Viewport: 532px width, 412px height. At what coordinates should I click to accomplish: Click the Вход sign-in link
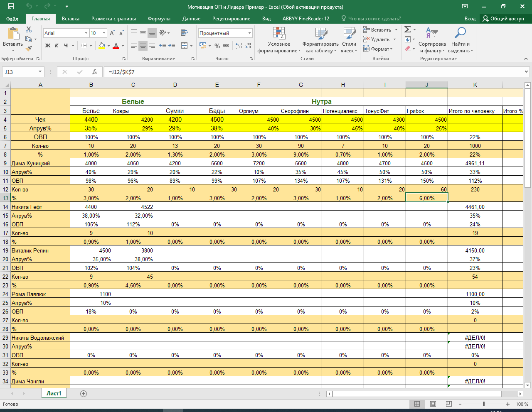tap(470, 19)
